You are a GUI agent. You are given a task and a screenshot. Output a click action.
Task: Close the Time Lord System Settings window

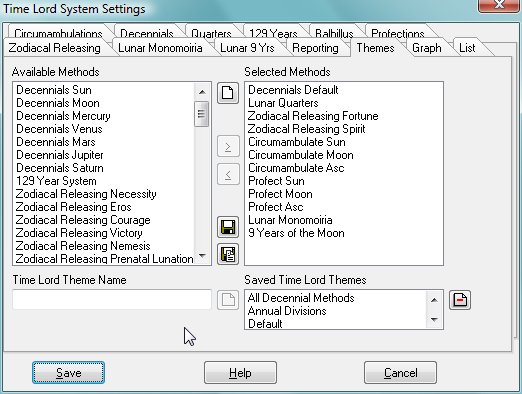point(499,5)
